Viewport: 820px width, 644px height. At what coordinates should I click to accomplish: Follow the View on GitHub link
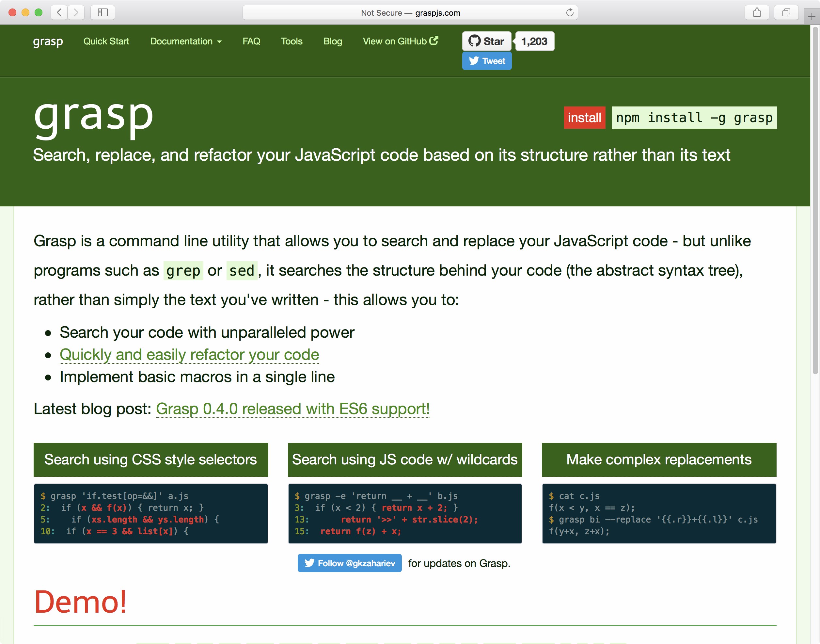click(400, 41)
